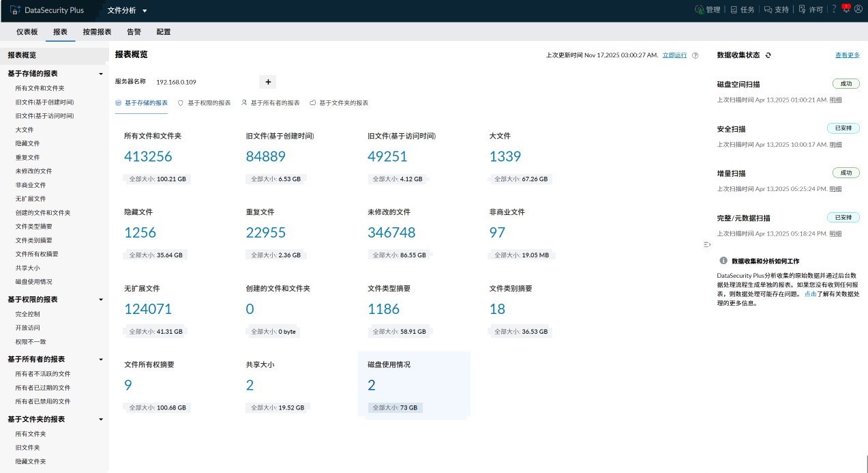Switch to the 告警 tab
868x473 pixels.
point(134,32)
